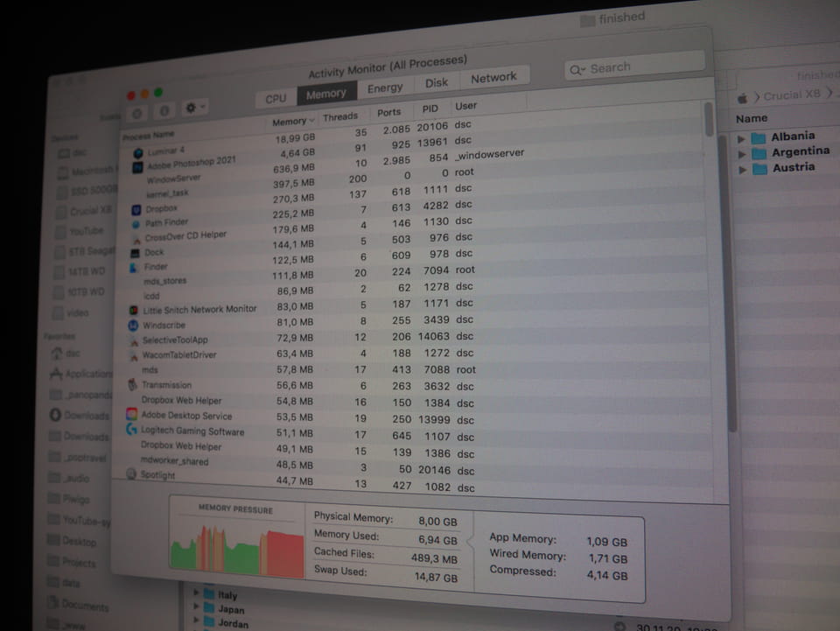Open the Network tab
The image size is (840, 631).
pos(493,78)
